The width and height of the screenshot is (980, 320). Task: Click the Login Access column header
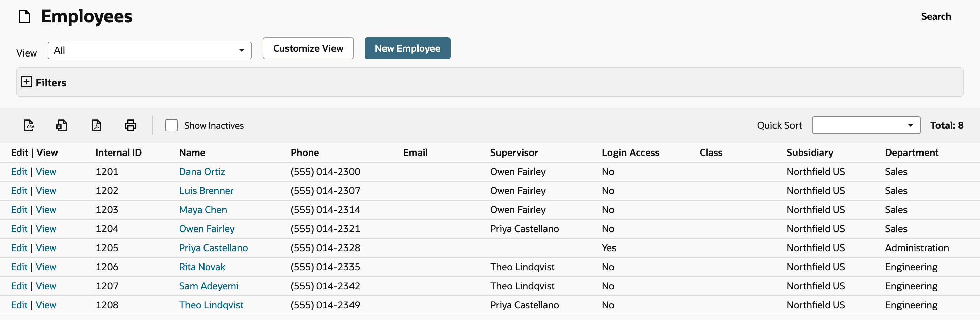[631, 153]
